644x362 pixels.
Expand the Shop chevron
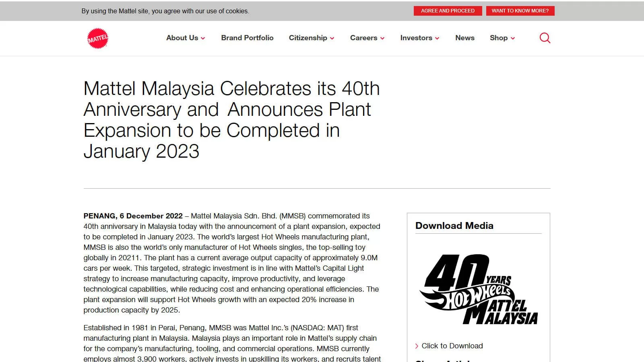(513, 38)
